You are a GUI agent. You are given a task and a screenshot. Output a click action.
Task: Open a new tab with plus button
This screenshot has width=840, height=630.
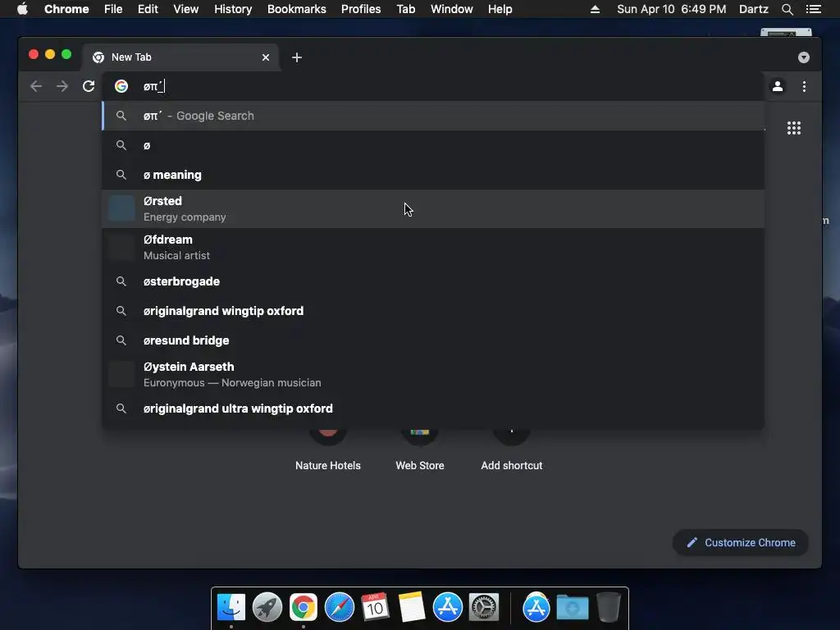click(x=297, y=57)
